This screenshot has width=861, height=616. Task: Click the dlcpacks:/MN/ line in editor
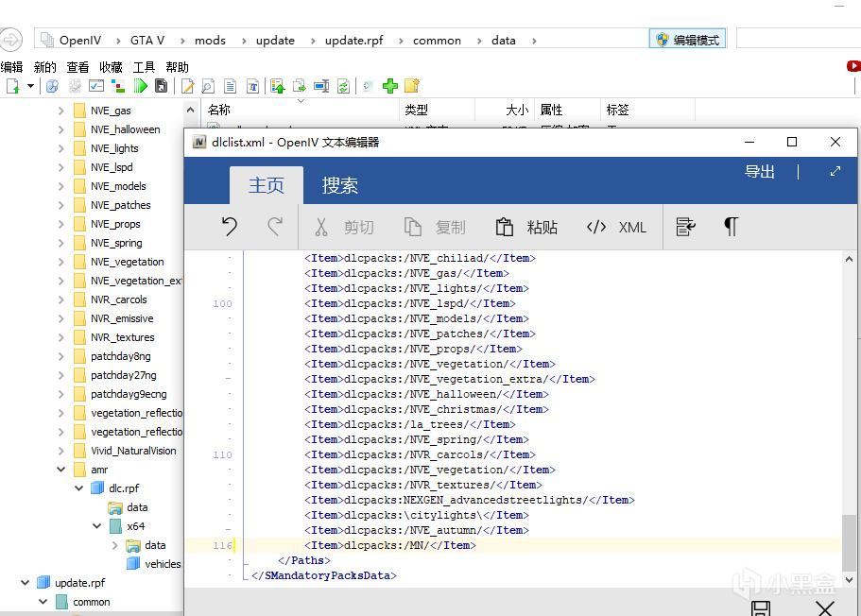[x=390, y=545]
